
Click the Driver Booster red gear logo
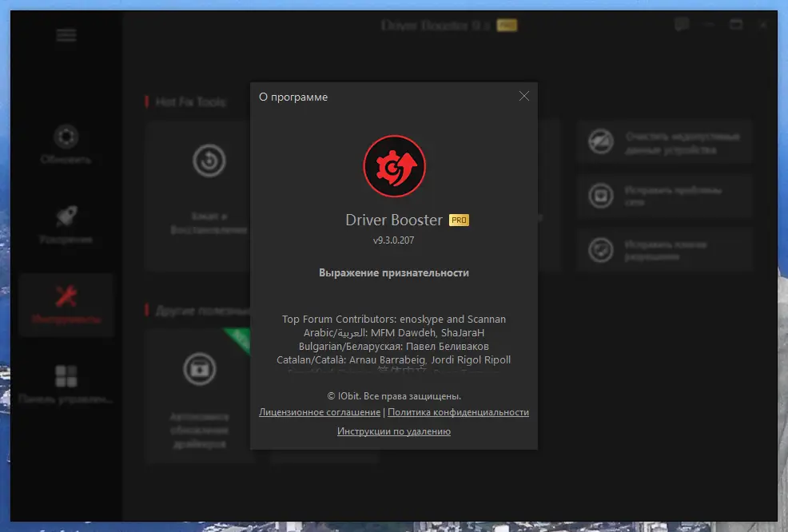click(395, 166)
